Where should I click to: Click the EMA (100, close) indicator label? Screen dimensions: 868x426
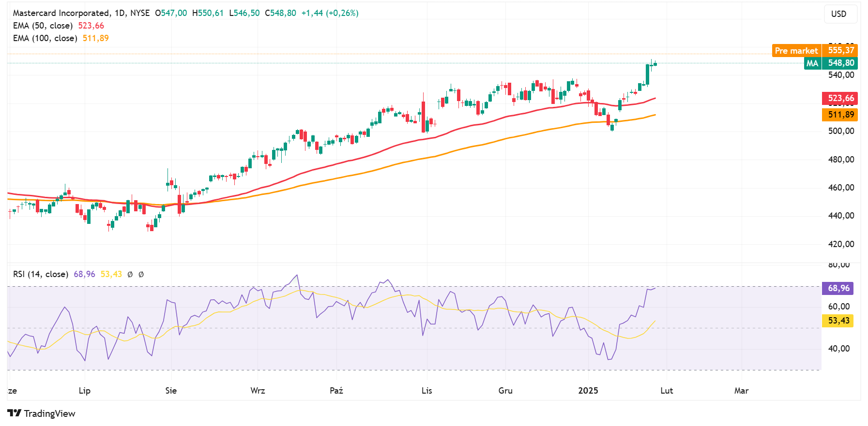pos(45,38)
